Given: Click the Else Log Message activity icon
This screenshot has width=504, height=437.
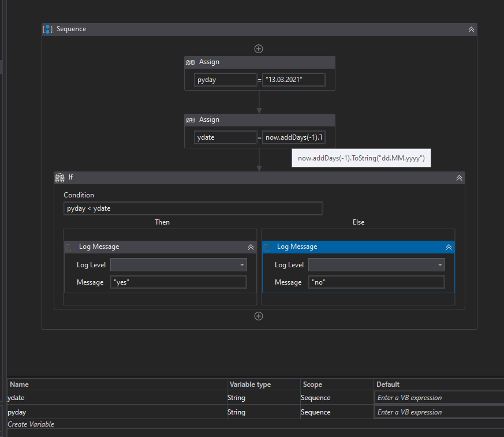Looking at the screenshot, I should click(268, 247).
